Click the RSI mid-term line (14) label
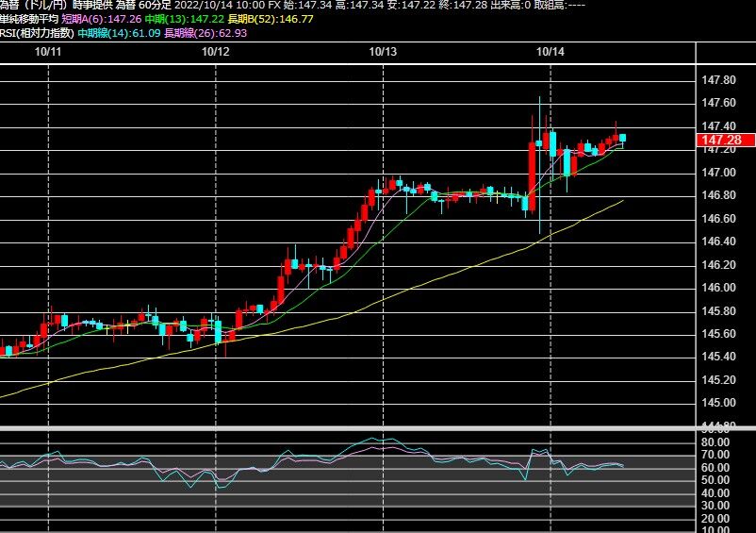 pos(119,33)
